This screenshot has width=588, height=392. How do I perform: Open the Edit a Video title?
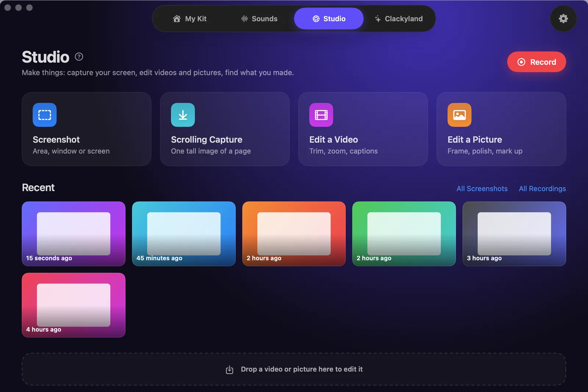[333, 140]
